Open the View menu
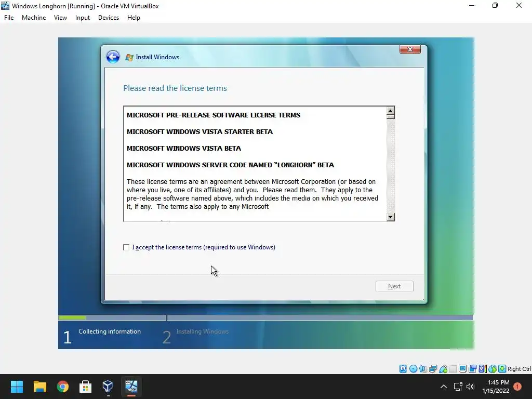 pyautogui.click(x=60, y=18)
